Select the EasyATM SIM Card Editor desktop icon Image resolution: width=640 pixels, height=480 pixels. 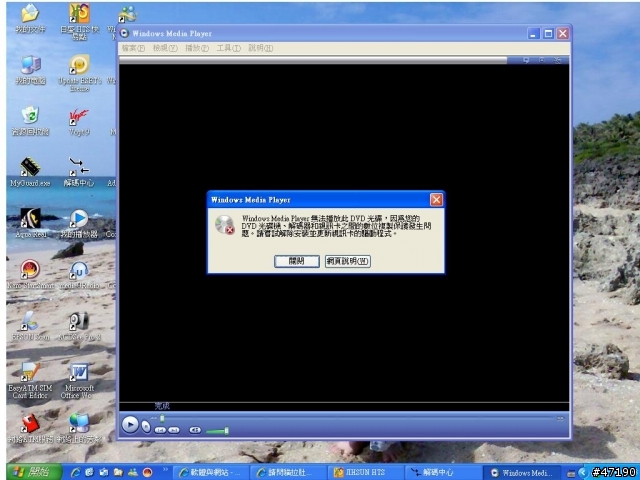(30, 380)
